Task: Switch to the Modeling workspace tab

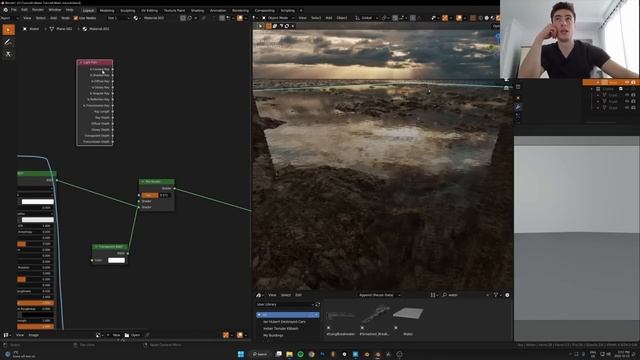Action: [x=107, y=10]
